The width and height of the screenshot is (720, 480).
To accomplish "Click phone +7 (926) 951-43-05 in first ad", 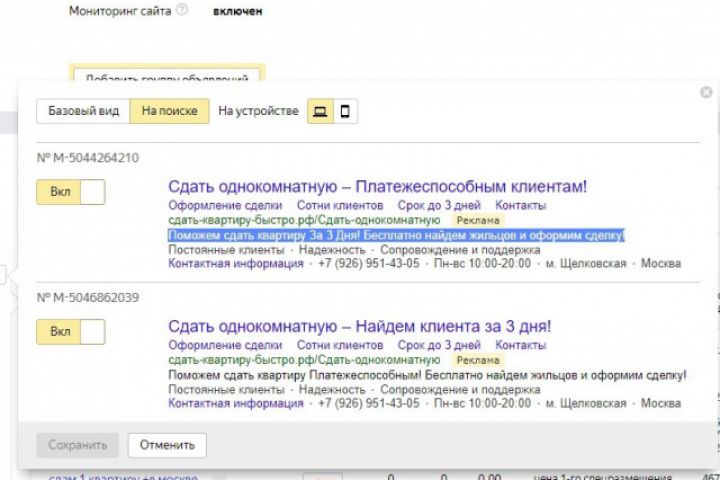I will [x=369, y=264].
